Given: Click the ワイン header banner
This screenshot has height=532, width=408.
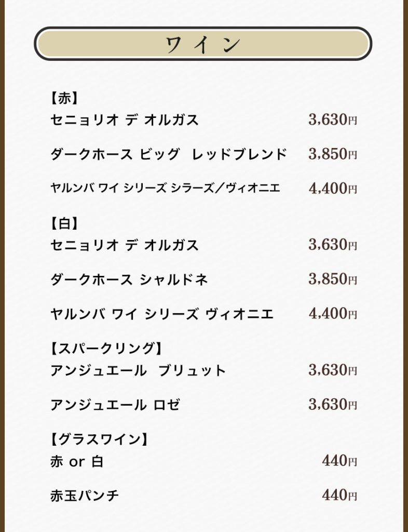Looking at the screenshot, I should 203,44.
